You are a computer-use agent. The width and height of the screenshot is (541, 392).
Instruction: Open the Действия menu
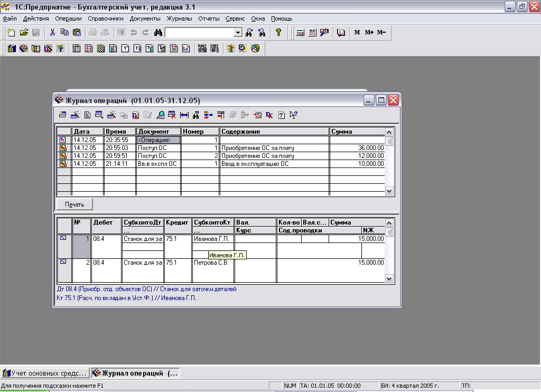coord(36,18)
